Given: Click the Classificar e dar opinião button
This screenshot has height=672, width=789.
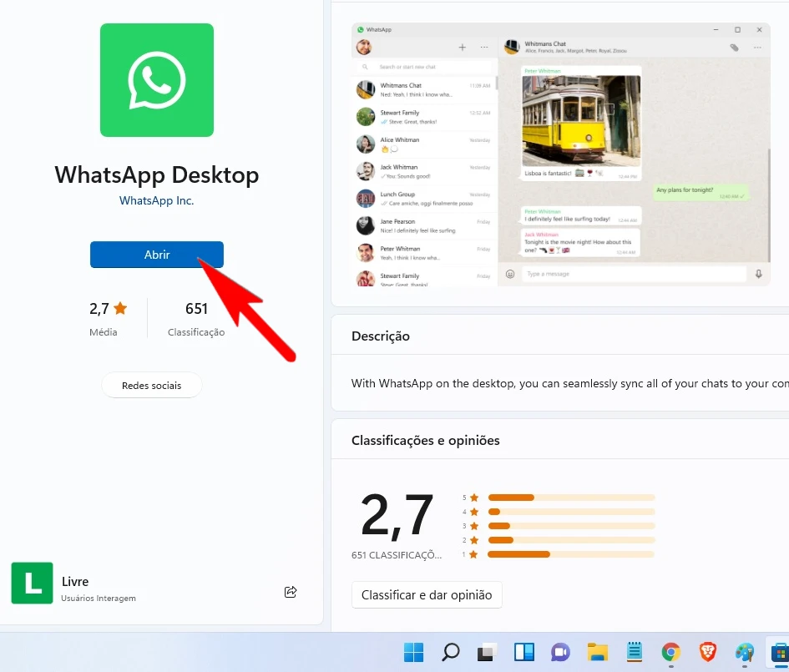Looking at the screenshot, I should [x=427, y=594].
